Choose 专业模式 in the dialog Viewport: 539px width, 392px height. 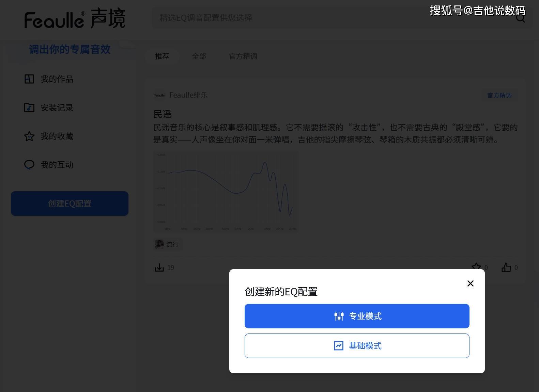click(x=357, y=316)
